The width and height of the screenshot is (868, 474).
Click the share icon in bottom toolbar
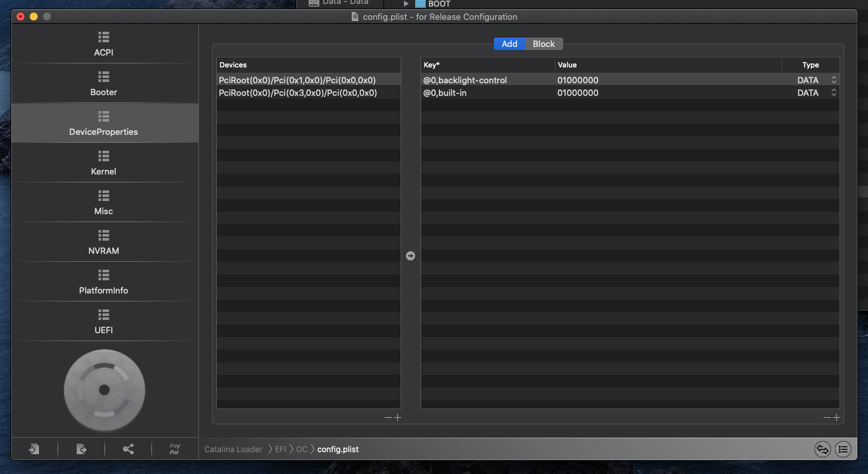pos(128,449)
